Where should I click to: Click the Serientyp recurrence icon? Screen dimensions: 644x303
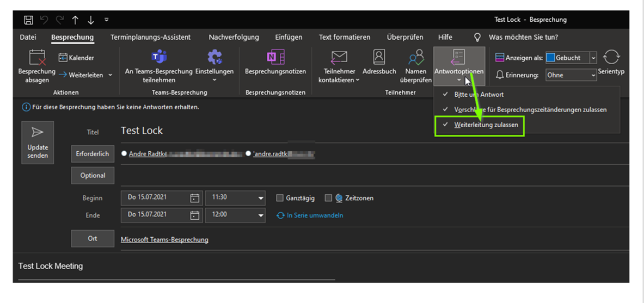tap(611, 57)
